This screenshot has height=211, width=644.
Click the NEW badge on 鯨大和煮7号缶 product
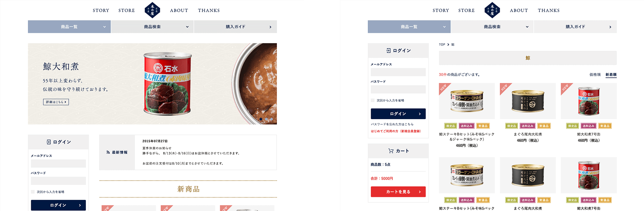pos(566,88)
